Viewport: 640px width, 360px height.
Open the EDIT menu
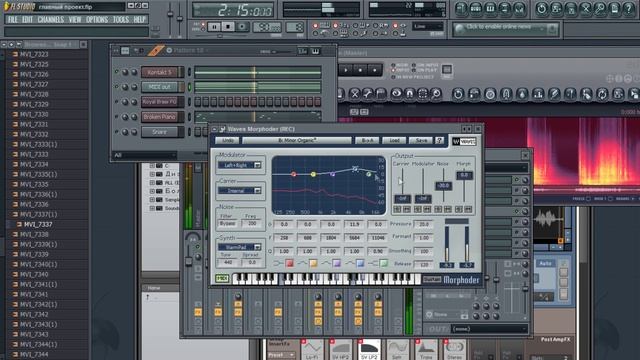click(27, 20)
